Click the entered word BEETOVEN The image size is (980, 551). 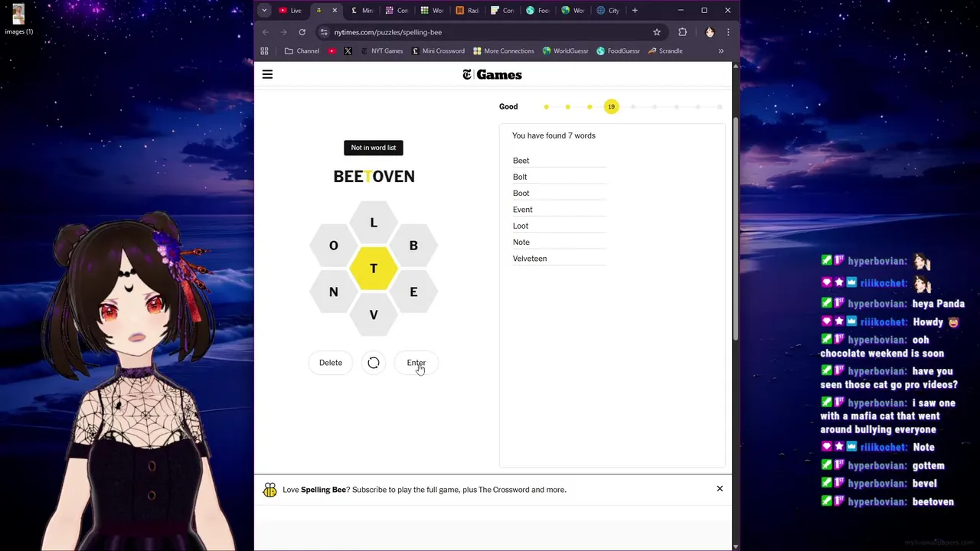(374, 177)
